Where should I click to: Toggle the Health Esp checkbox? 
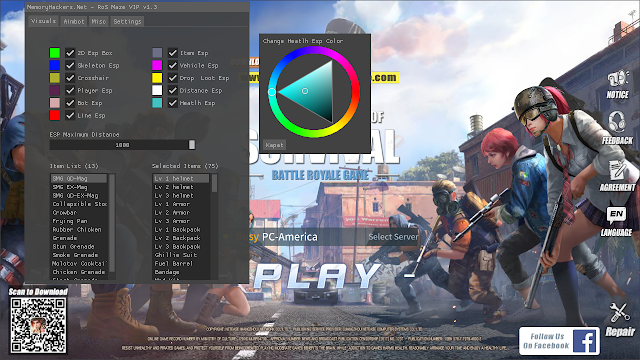pyautogui.click(x=173, y=103)
